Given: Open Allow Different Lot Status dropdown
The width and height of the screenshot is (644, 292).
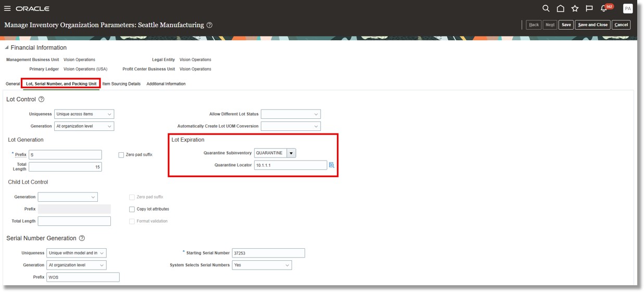Looking at the screenshot, I should point(291,114).
